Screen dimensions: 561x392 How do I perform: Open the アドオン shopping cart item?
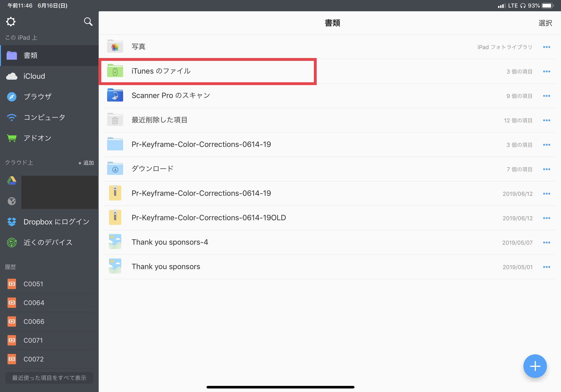coord(37,138)
